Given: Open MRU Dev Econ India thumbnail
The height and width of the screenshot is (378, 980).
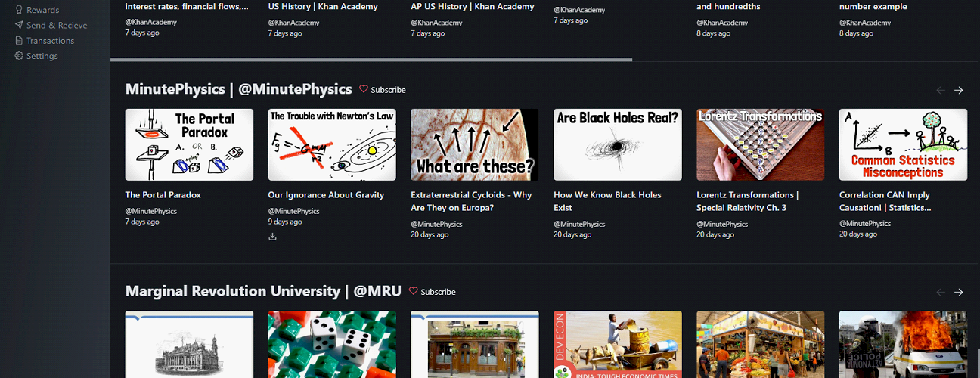Looking at the screenshot, I should [x=618, y=344].
